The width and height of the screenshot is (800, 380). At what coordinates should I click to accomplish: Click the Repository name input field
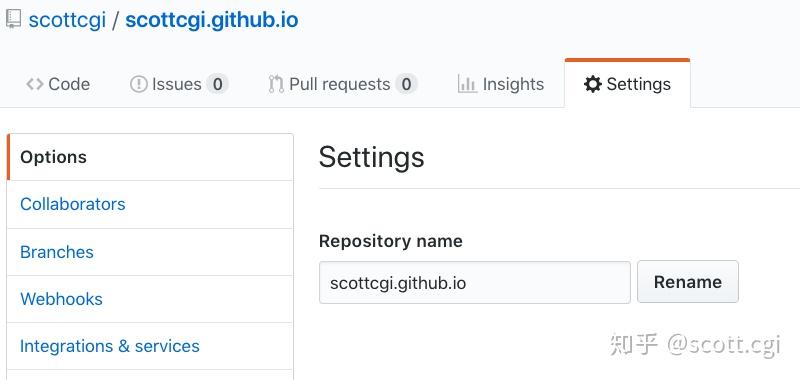click(475, 283)
